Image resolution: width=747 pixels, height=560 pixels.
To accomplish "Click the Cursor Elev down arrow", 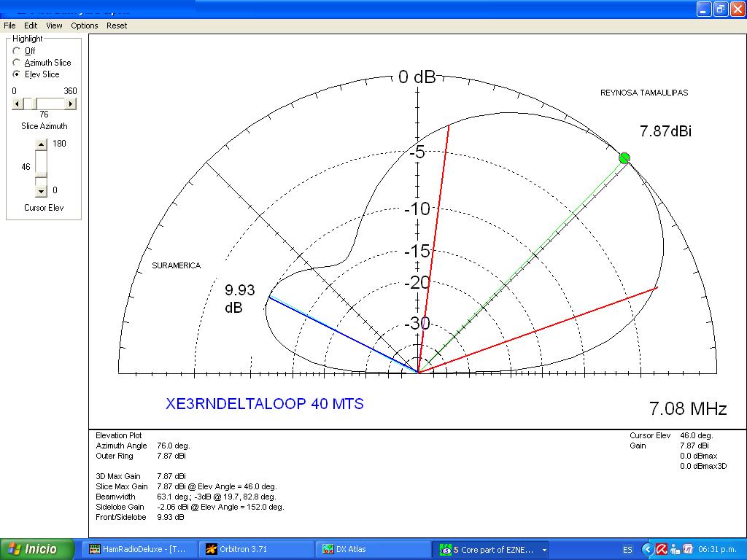I will coord(42,191).
